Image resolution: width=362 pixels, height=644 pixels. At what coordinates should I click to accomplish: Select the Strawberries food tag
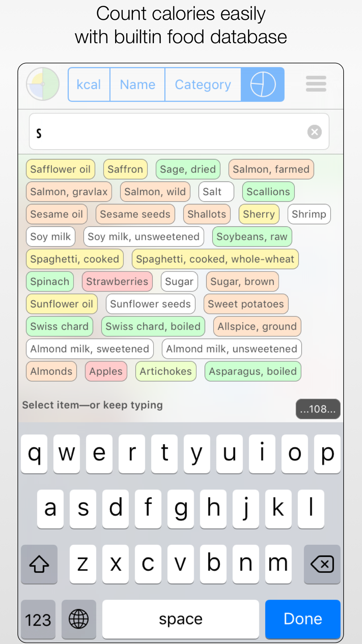(x=117, y=281)
